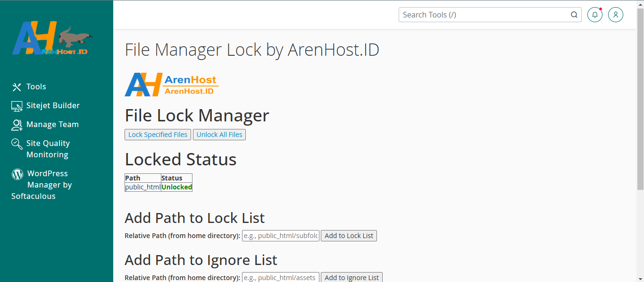Click the search magnifier icon

[x=574, y=15]
